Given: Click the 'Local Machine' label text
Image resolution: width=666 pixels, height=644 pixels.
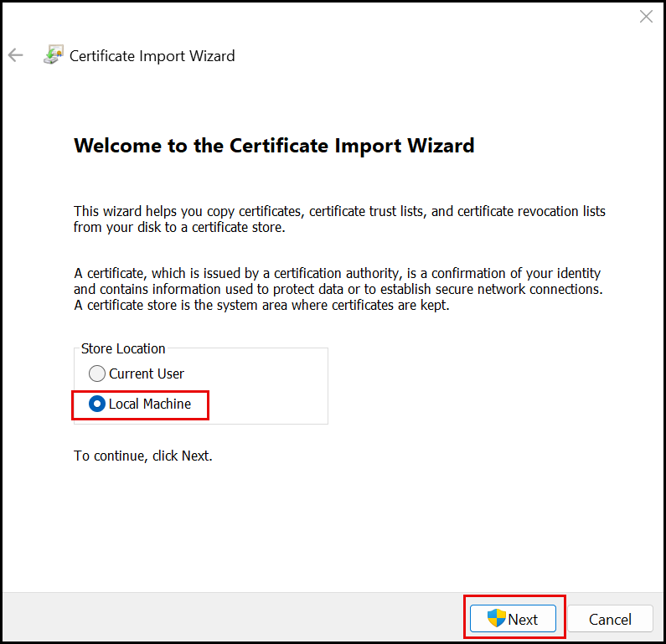Looking at the screenshot, I should 150,404.
